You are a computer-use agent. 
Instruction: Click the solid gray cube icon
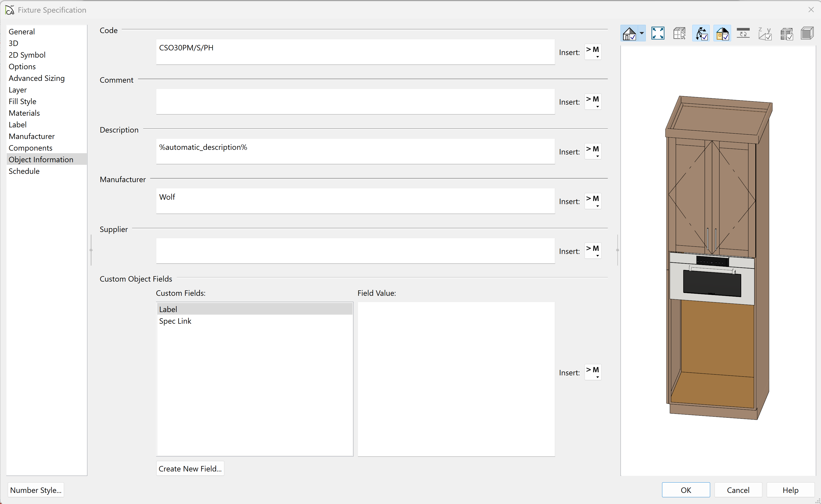click(807, 33)
